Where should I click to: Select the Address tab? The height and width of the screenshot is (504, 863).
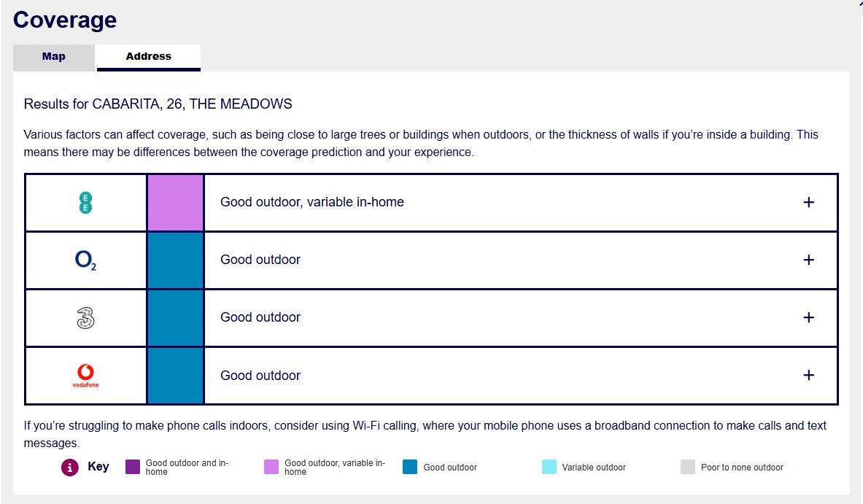[149, 57]
